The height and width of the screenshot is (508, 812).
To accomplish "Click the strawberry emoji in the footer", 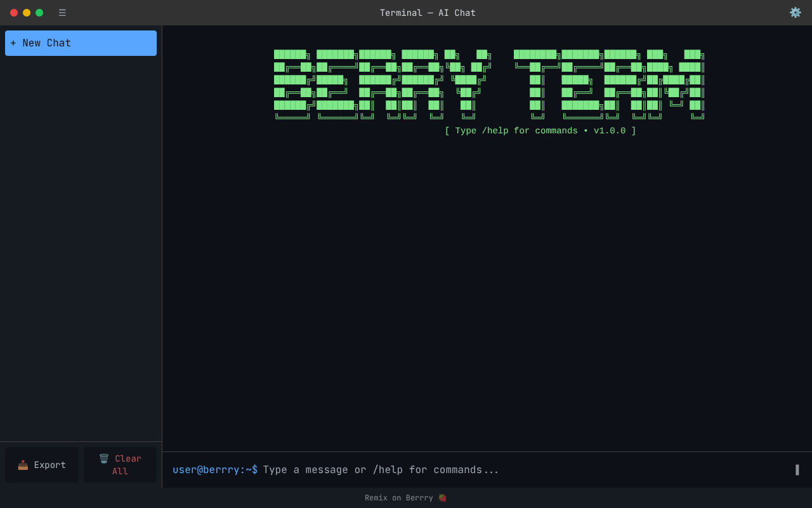I will (442, 498).
